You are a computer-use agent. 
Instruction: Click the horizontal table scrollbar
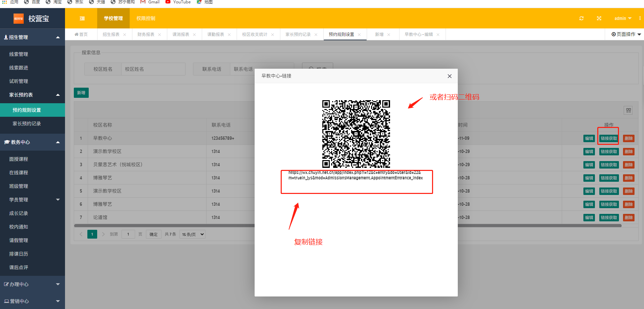pos(348,225)
